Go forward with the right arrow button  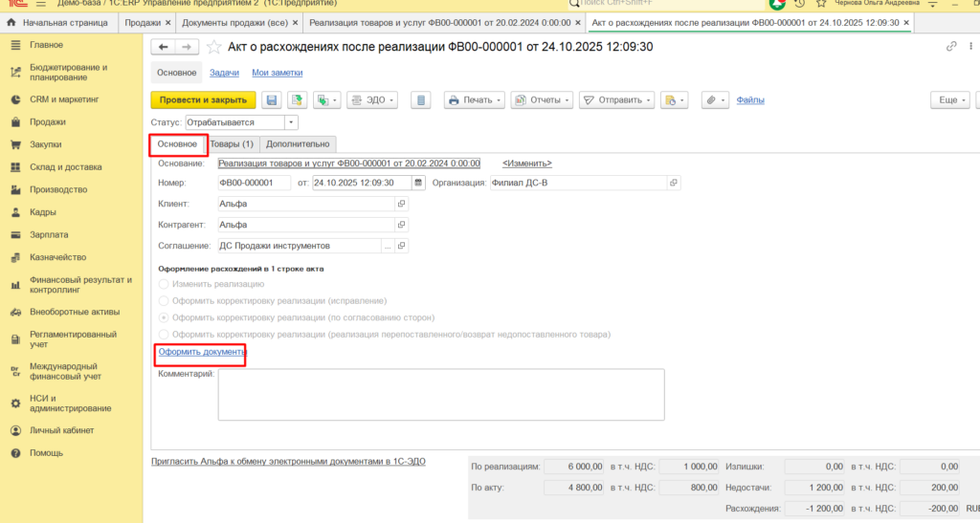pos(187,47)
